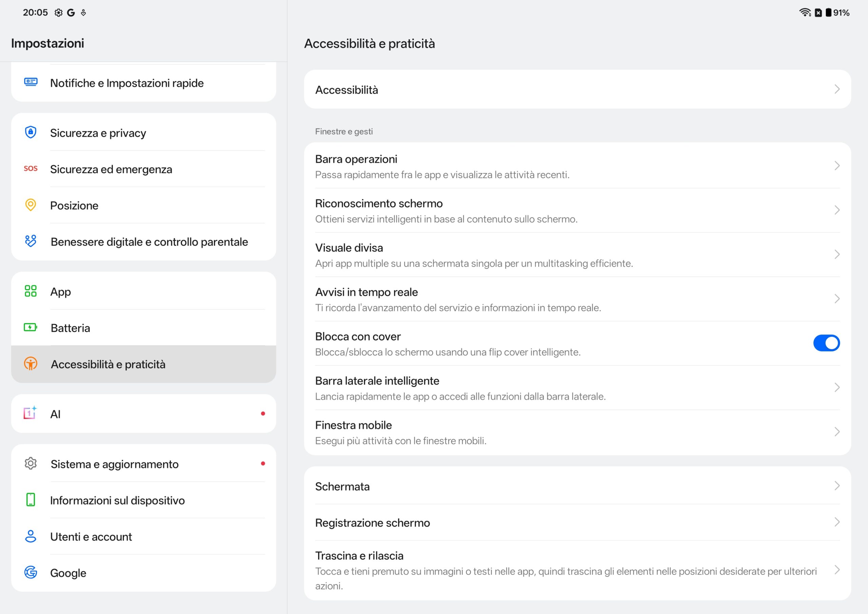Open Utenti e account in sidebar

pos(91,536)
